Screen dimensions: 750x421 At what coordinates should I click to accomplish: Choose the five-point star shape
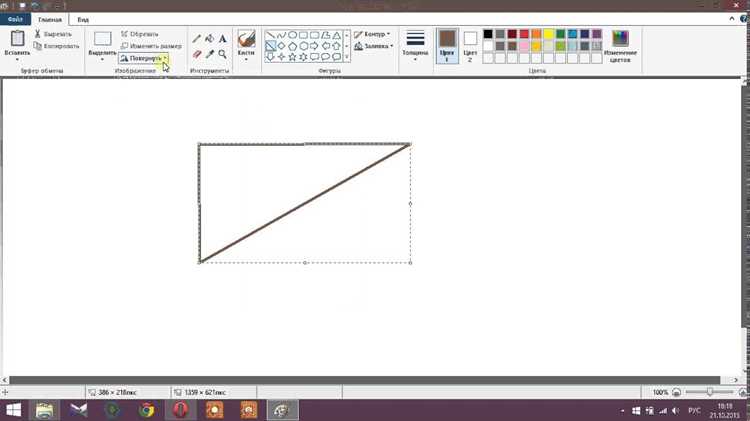click(292, 57)
